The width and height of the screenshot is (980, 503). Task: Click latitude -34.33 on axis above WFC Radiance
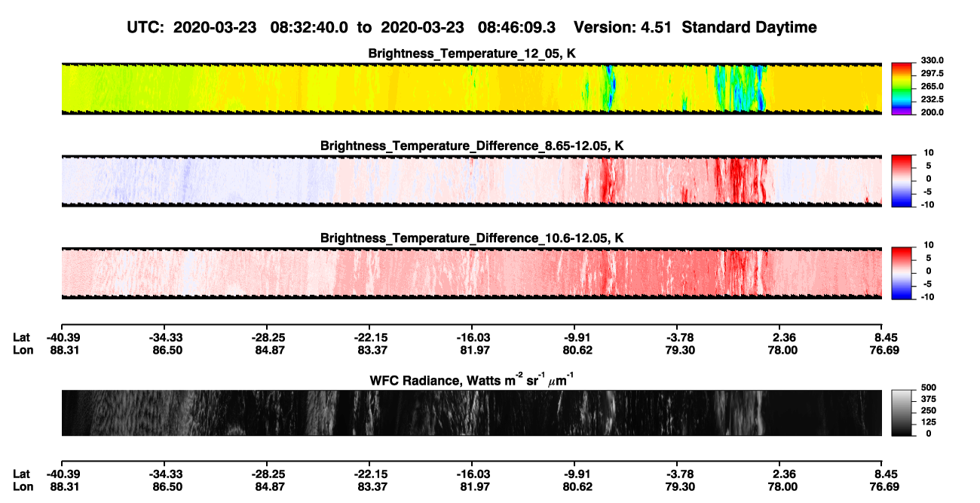click(164, 337)
